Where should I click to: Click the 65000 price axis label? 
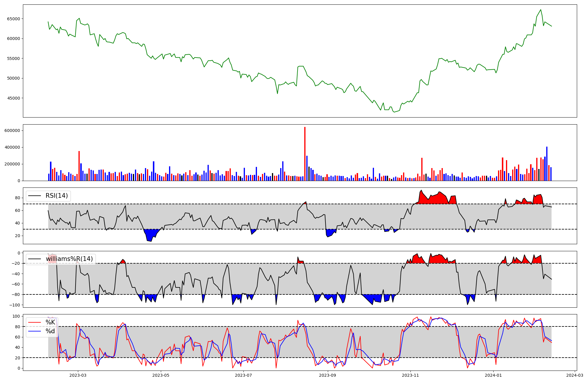14,19
